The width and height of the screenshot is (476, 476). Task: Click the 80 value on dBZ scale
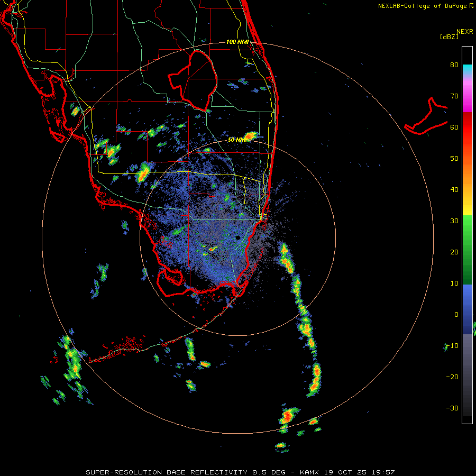point(454,65)
